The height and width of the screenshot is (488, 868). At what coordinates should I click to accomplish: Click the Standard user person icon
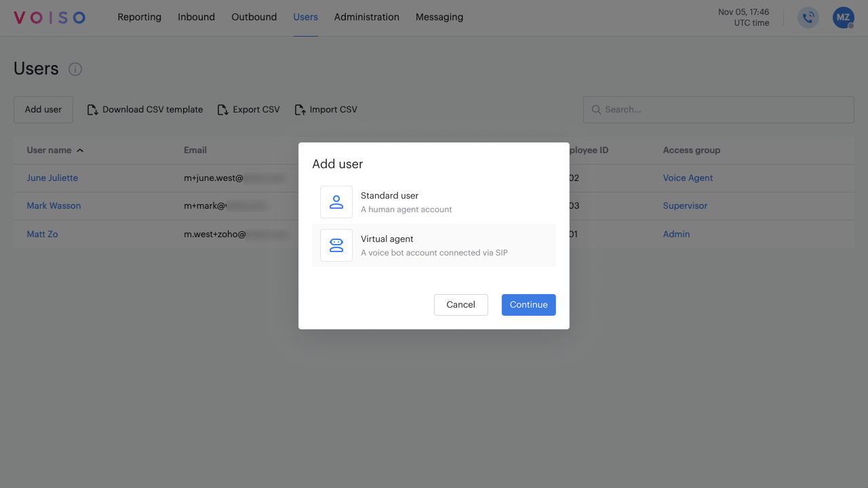336,201
